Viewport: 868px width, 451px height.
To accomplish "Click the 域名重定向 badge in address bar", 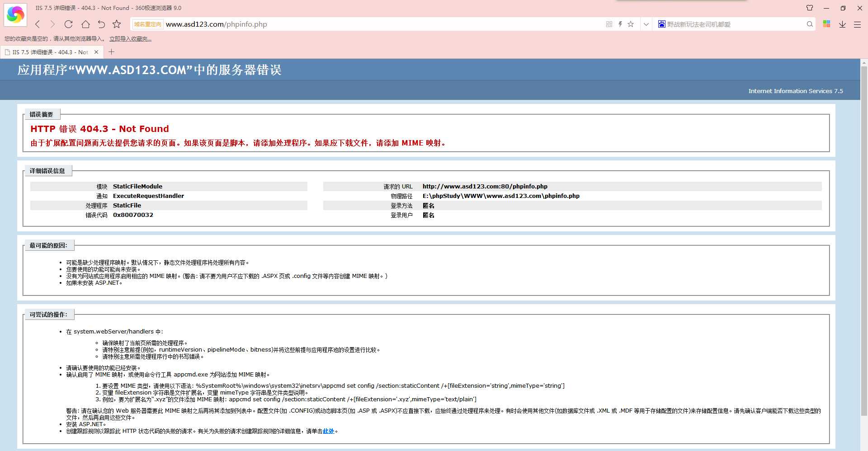I will [x=147, y=24].
